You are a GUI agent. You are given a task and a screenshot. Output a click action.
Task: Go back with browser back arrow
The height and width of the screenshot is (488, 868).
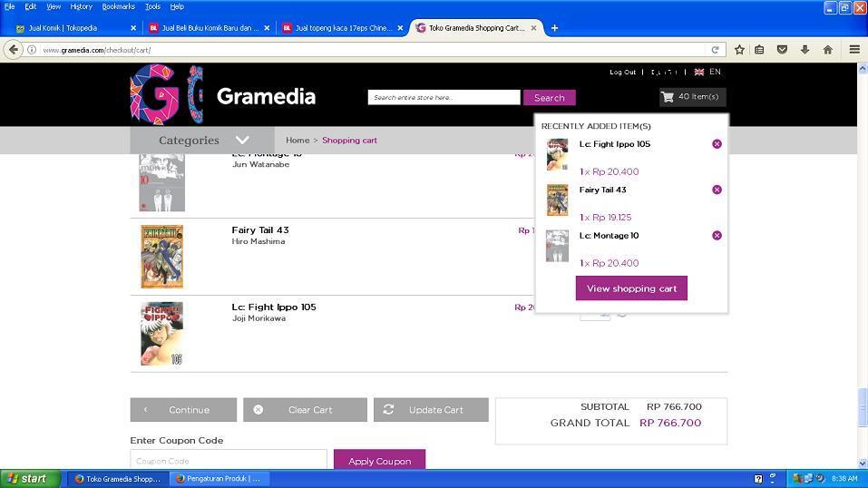coord(14,50)
